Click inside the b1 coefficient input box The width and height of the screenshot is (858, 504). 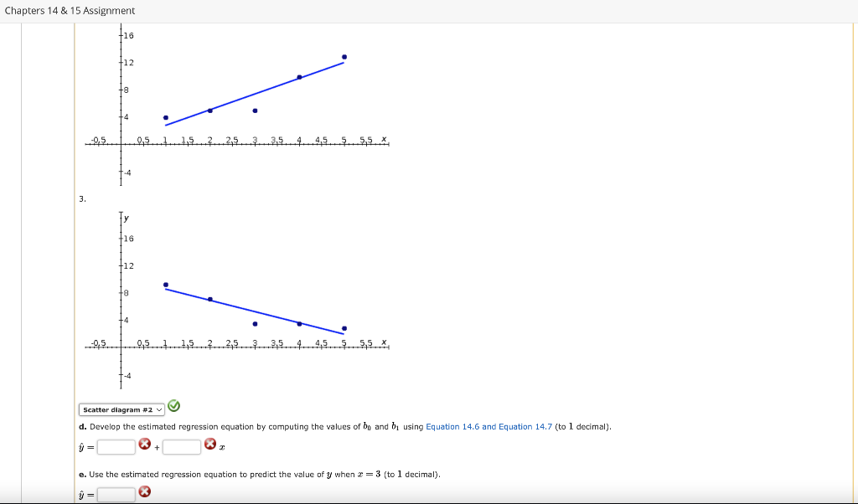pos(181,446)
